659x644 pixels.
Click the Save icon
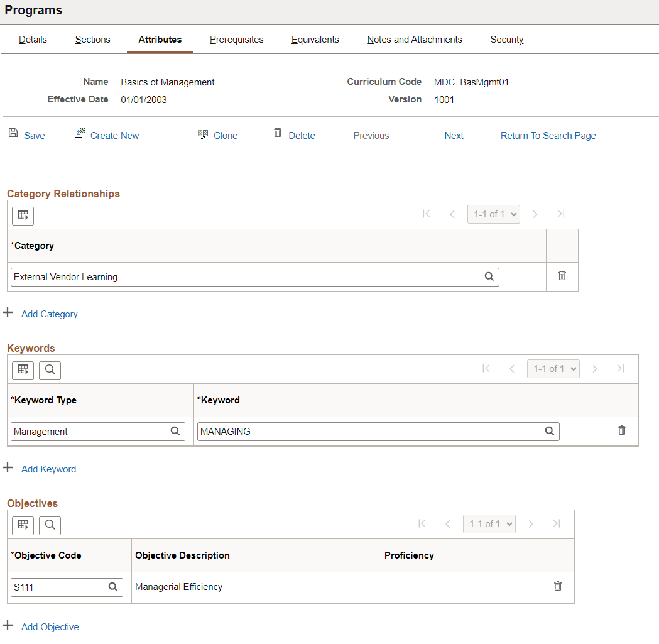pyautogui.click(x=13, y=133)
